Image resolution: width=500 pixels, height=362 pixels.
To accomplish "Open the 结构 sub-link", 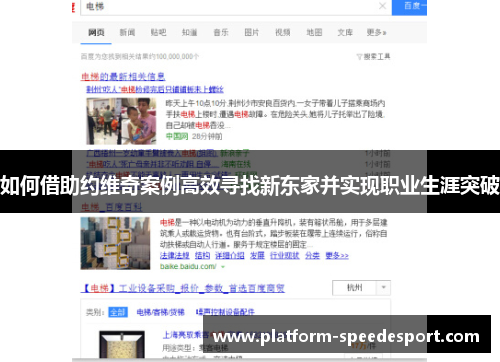I will [202, 256].
